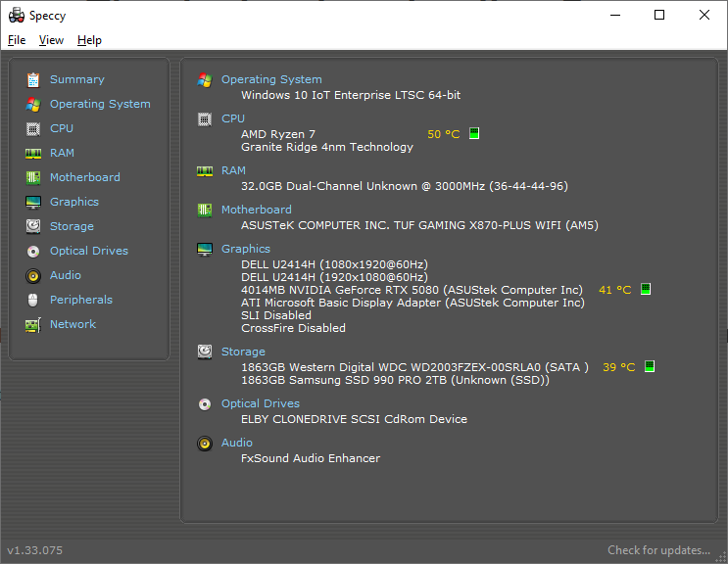Viewport: 728px width, 564px height.
Task: Open the Operating System heading link
Action: [271, 79]
